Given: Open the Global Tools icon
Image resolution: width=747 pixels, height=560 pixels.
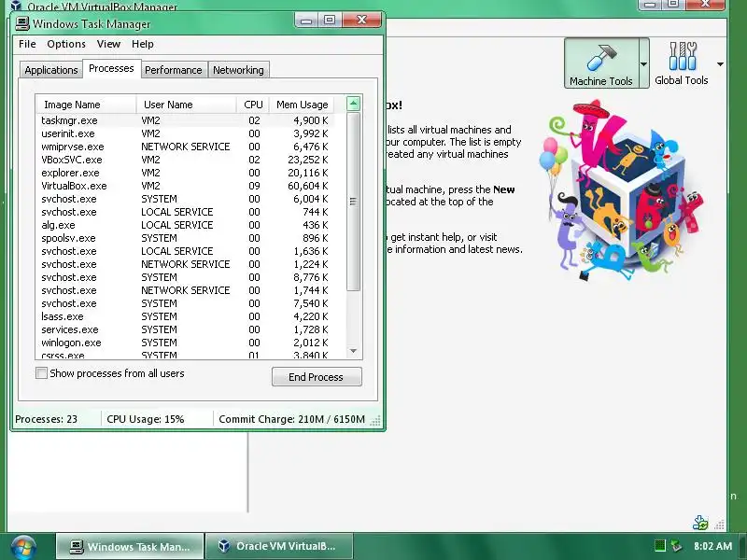Looking at the screenshot, I should 683,56.
